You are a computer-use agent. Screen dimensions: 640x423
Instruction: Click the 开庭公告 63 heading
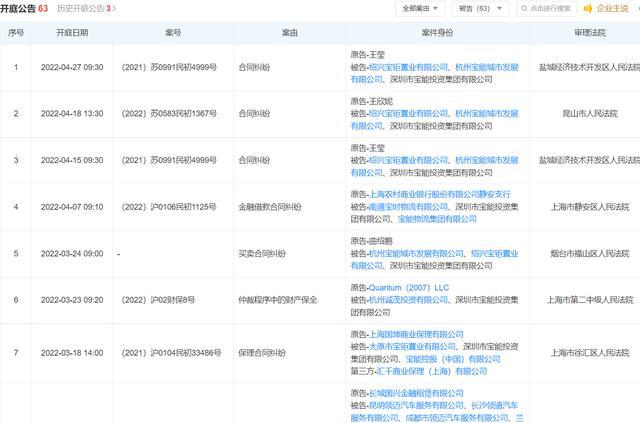click(24, 9)
